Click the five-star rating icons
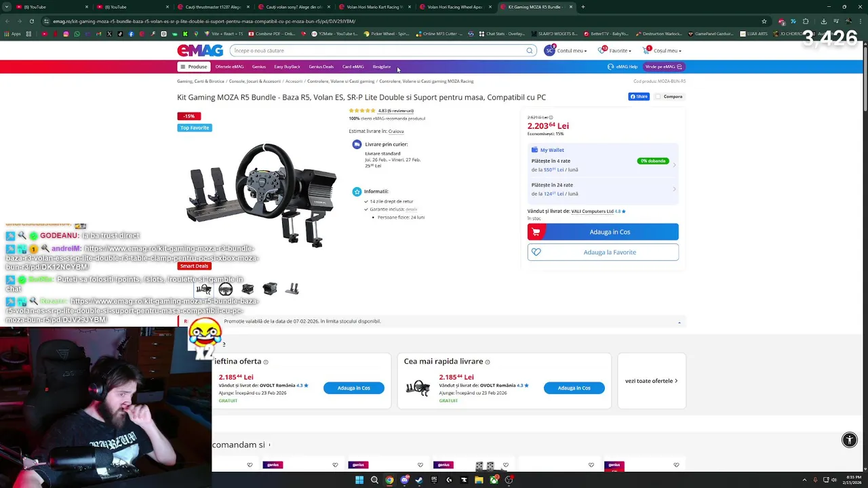This screenshot has width=868, height=488. tap(362, 110)
